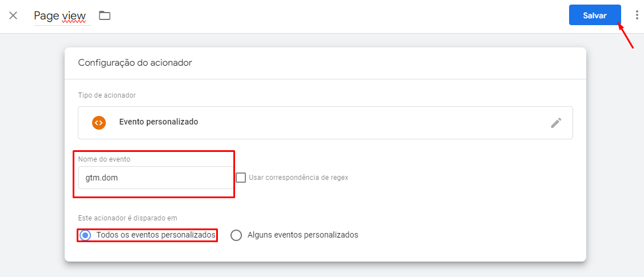Enable the Usar correspondência de regex checkbox

(241, 178)
